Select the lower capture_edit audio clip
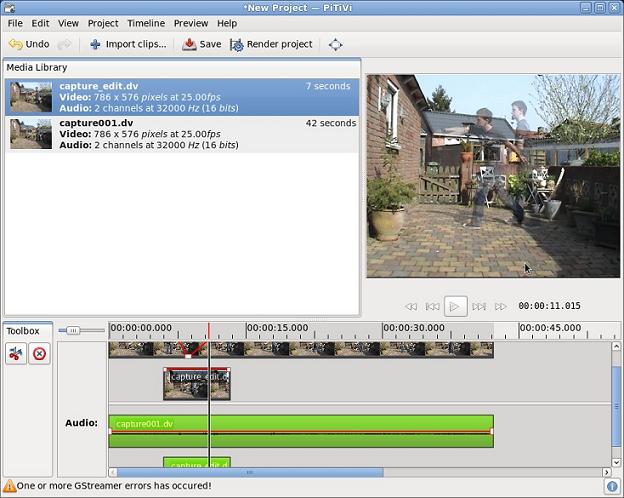 pyautogui.click(x=197, y=463)
